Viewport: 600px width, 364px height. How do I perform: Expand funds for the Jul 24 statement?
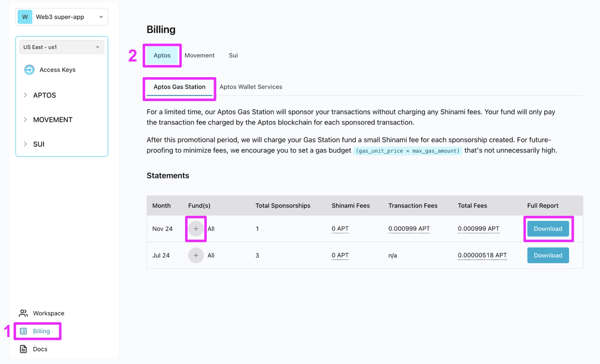tap(196, 255)
